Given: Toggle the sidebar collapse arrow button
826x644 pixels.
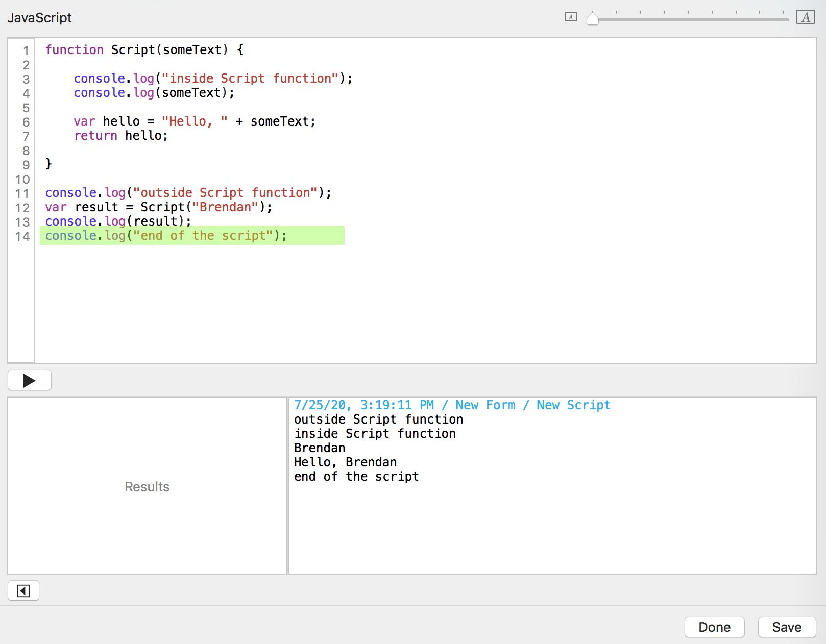Looking at the screenshot, I should (23, 591).
